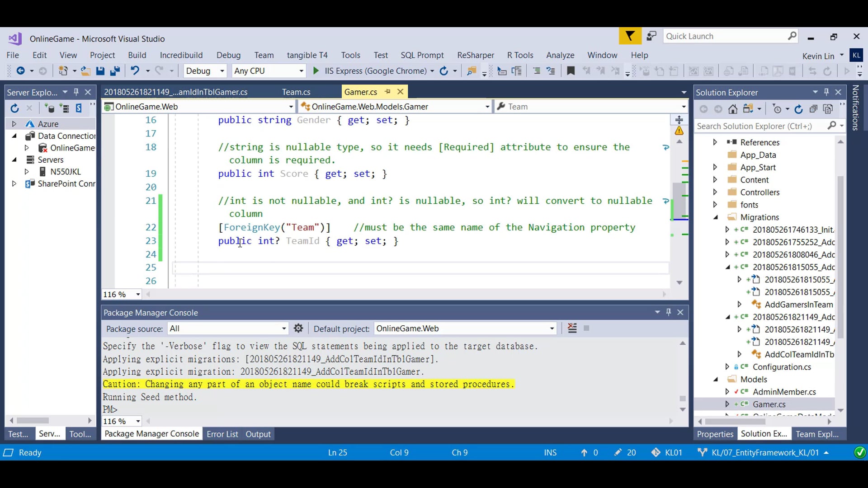
Task: Start IIS Express with green play button
Action: (316, 71)
